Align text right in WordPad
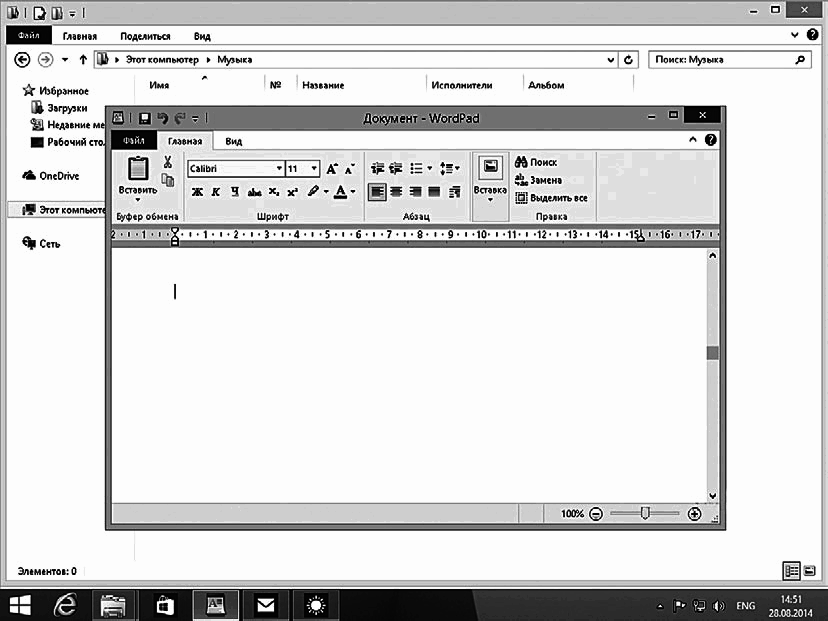The image size is (828, 621). coord(415,192)
